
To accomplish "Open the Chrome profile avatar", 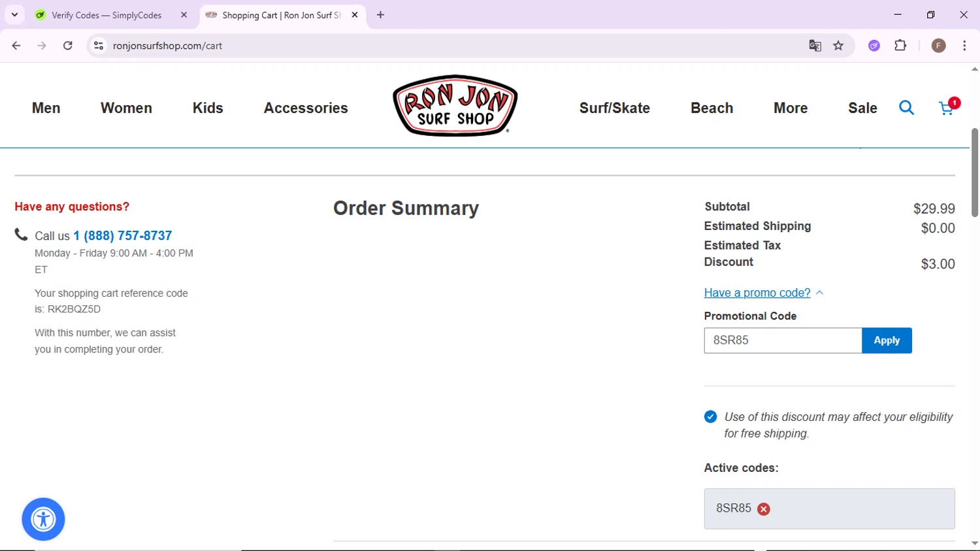I will click(939, 46).
